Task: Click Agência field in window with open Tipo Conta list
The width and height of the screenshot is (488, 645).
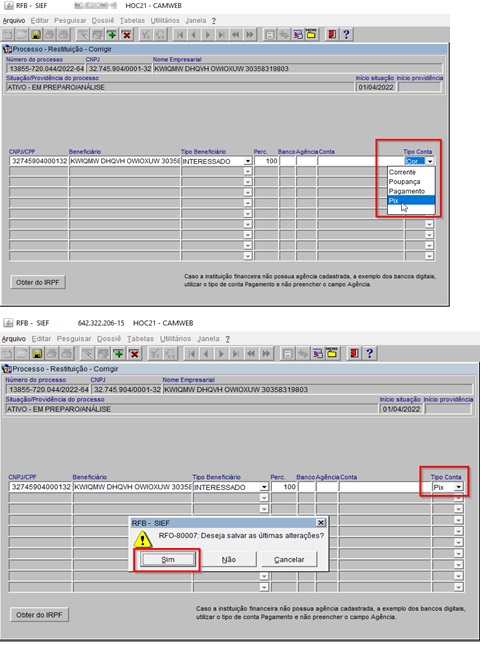Action: pos(306,161)
